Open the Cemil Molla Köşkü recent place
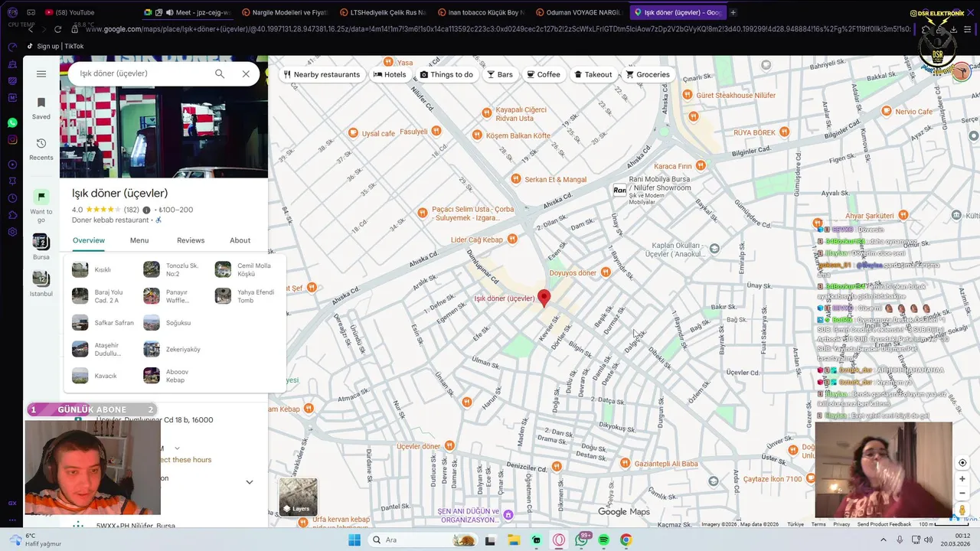This screenshot has width=980, height=551. (245, 269)
